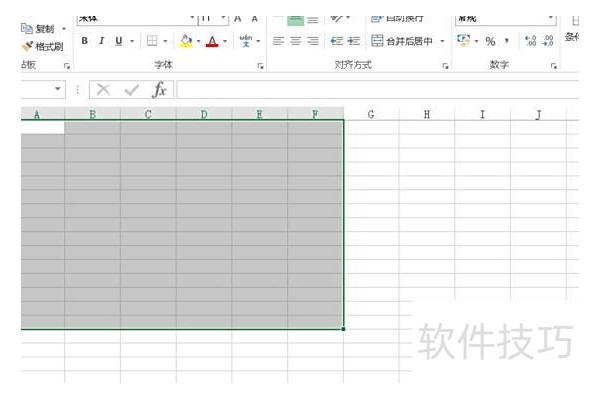The height and width of the screenshot is (400, 600).
Task: Open the Clipboard group dialog launcher
Action: pyautogui.click(x=67, y=66)
